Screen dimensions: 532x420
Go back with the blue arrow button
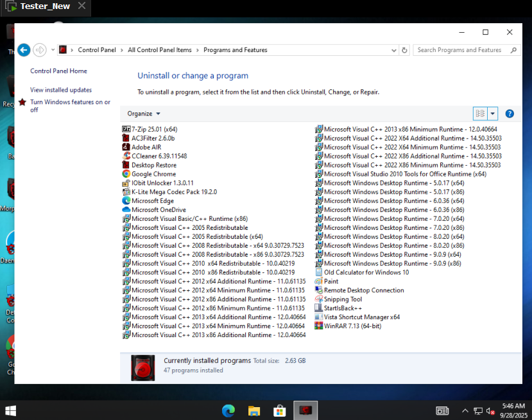coord(24,50)
